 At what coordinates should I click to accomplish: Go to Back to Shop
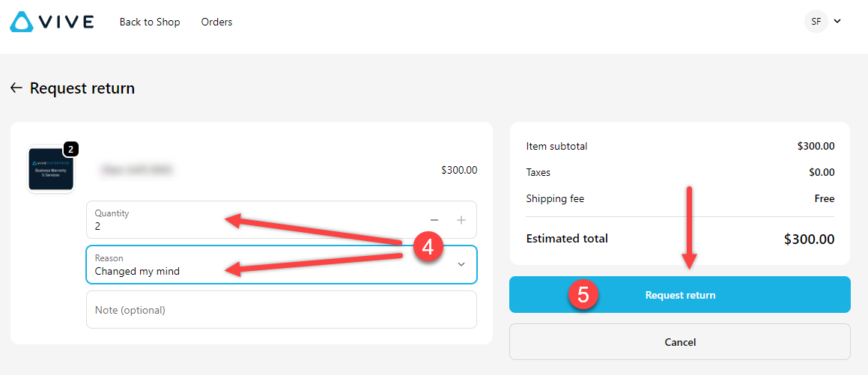click(x=150, y=22)
